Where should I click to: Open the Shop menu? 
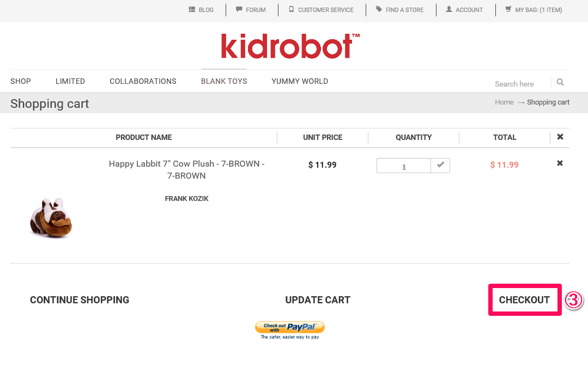pos(21,81)
